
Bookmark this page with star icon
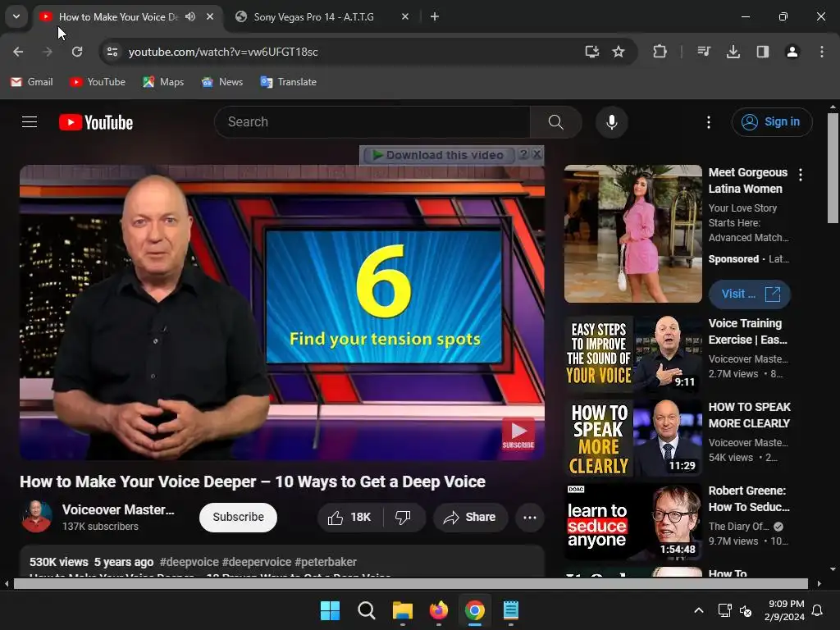(619, 52)
